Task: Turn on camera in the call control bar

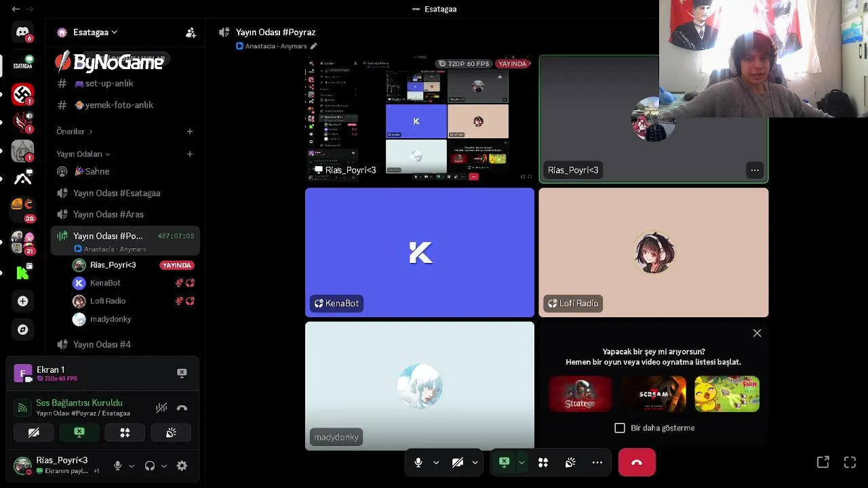Action: click(x=458, y=462)
